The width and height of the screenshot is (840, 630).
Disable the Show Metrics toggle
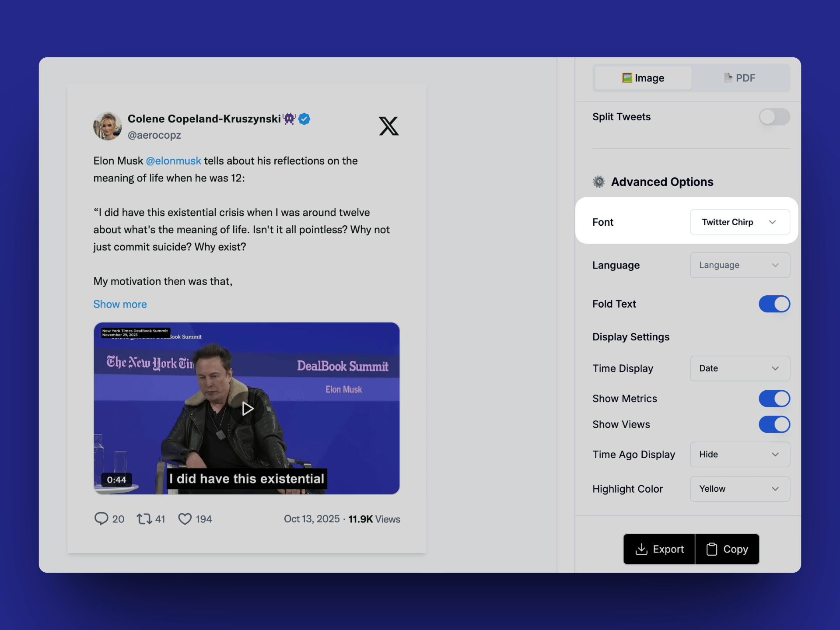click(774, 399)
